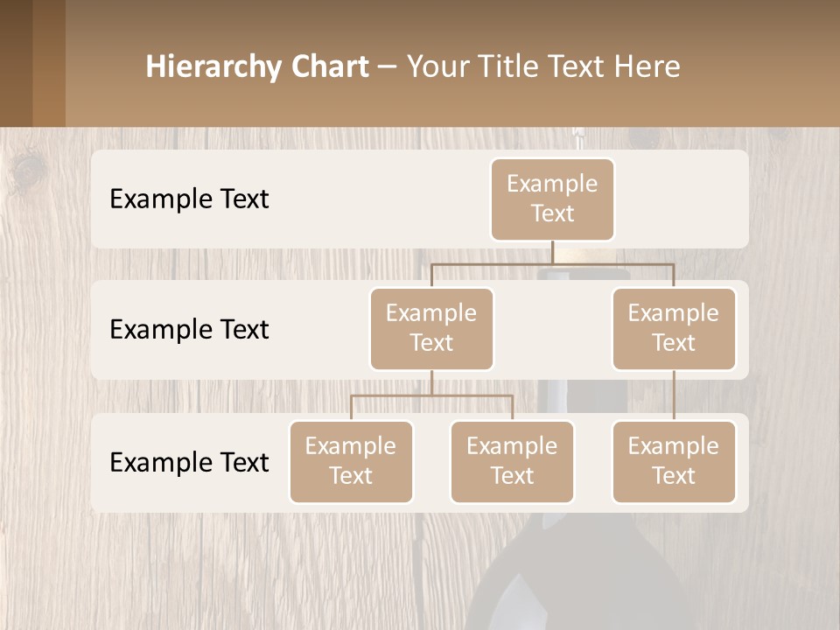840x630 pixels.
Task: Click the empty top row band right of the box
Action: coord(681,199)
